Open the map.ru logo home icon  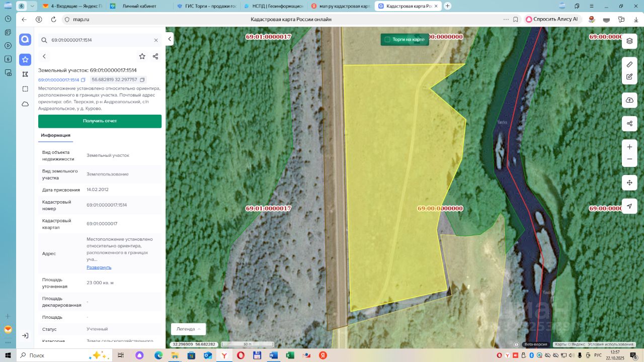25,40
